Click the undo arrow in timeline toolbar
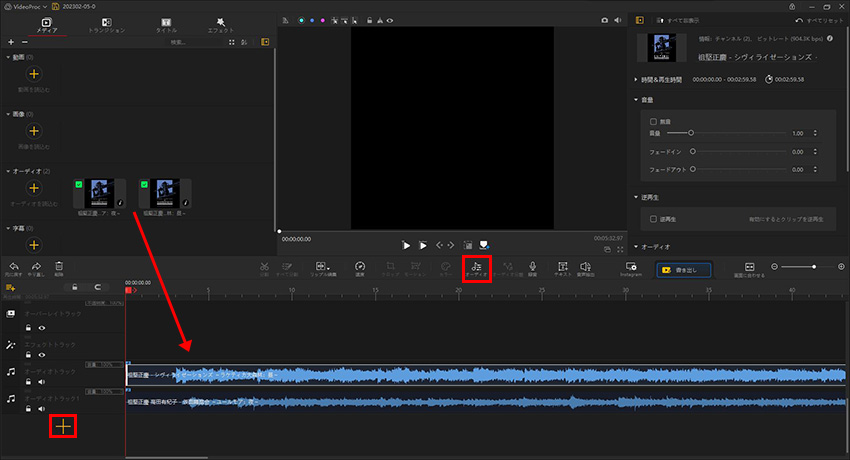Viewport: 850px width, 460px height. click(14, 267)
